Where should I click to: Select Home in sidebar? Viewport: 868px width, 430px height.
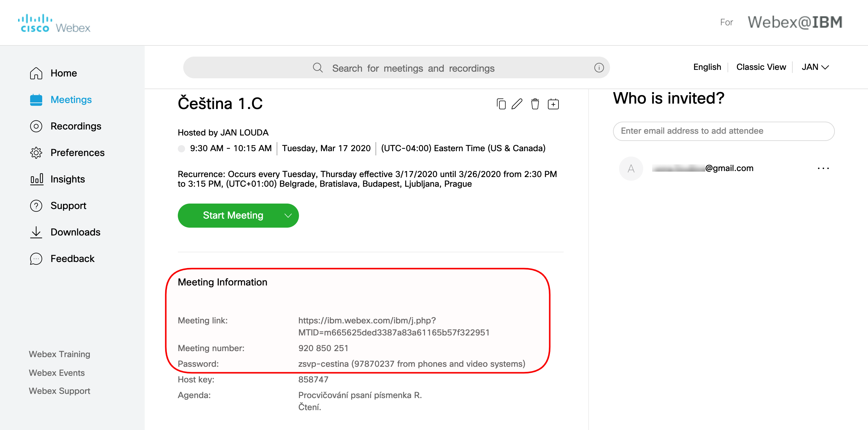(63, 73)
